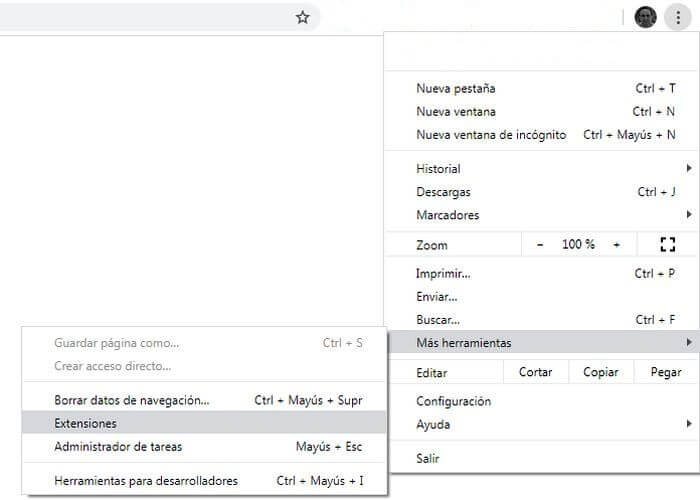700x500 pixels.
Task: Select Crear acceso directo...
Action: point(204,367)
